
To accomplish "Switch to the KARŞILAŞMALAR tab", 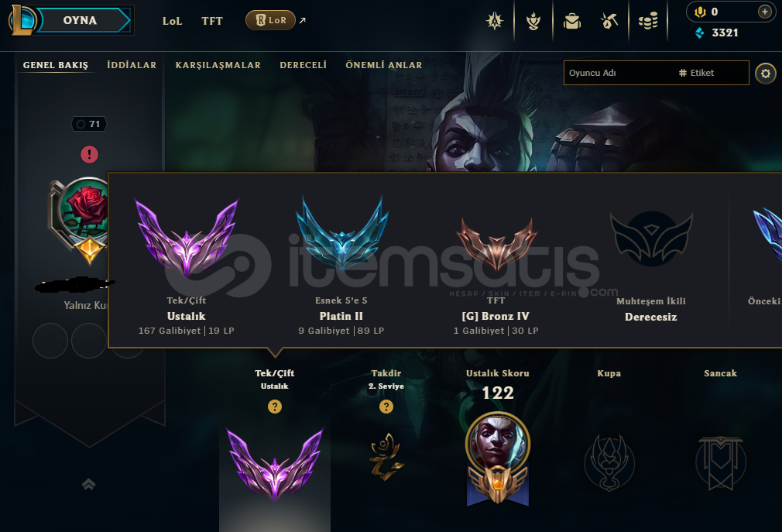I will point(218,65).
